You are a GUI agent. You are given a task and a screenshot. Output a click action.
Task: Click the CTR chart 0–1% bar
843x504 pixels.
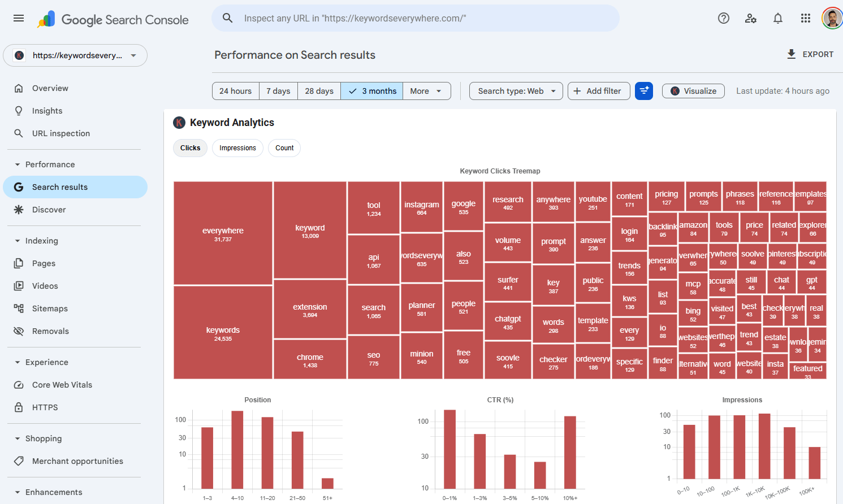click(450, 449)
